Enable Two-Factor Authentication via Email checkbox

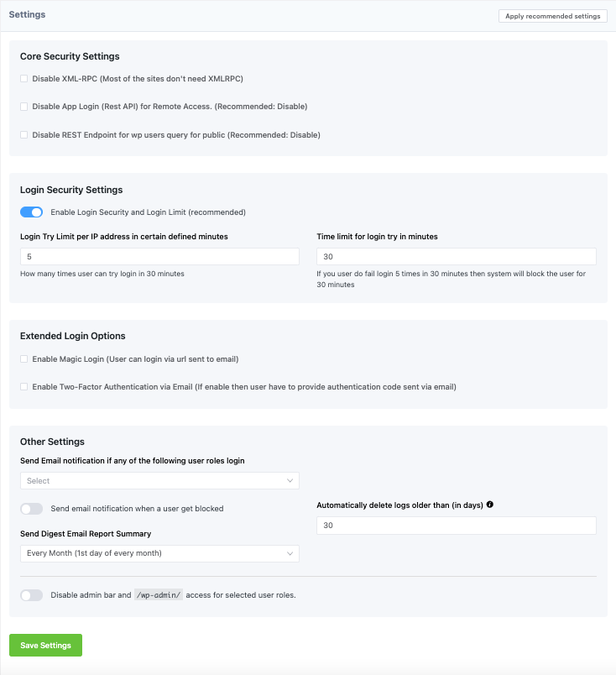[24, 387]
